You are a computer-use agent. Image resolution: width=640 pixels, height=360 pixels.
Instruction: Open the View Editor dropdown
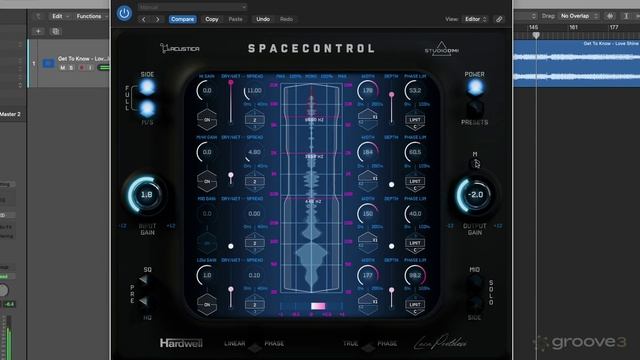[x=476, y=19]
